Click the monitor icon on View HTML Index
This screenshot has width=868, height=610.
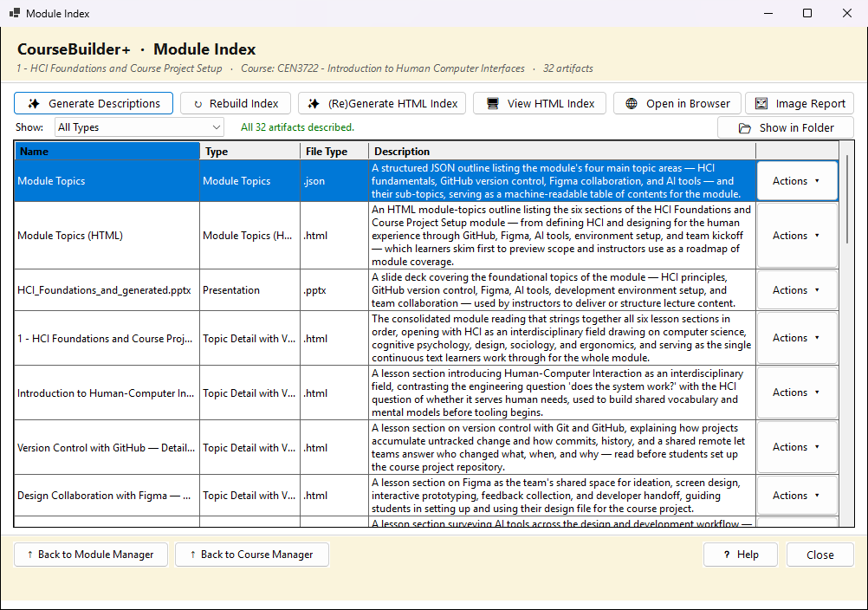coord(492,103)
